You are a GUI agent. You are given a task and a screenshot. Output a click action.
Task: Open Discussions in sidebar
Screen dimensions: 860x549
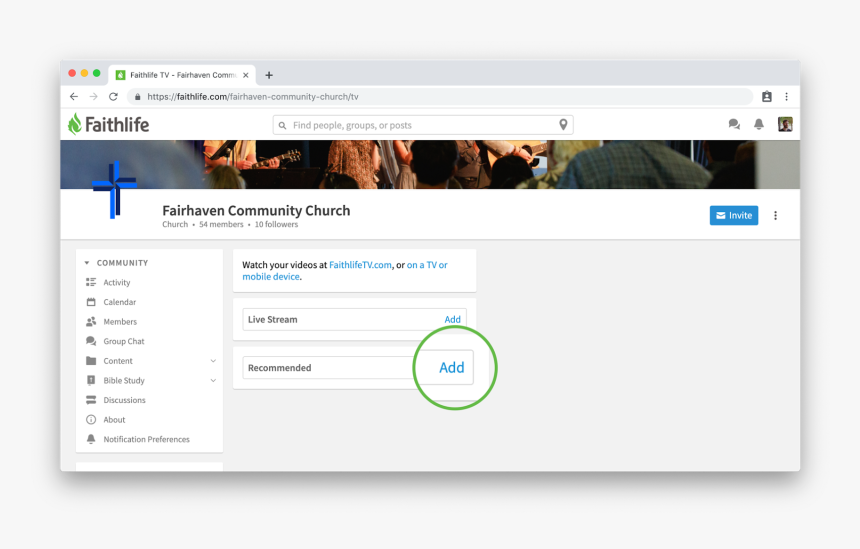(x=125, y=400)
